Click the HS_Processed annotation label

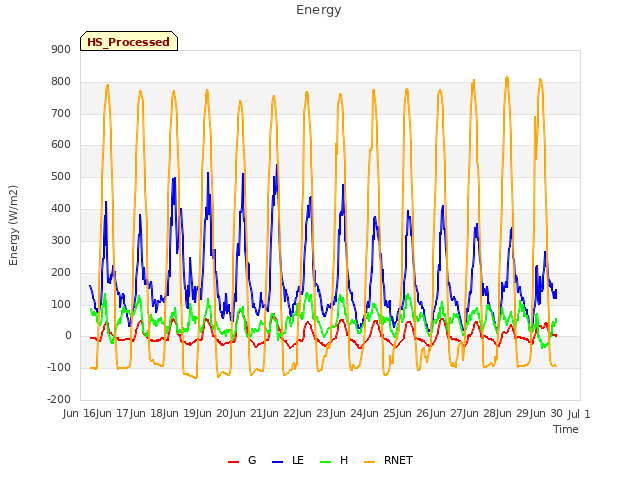pyautogui.click(x=129, y=41)
